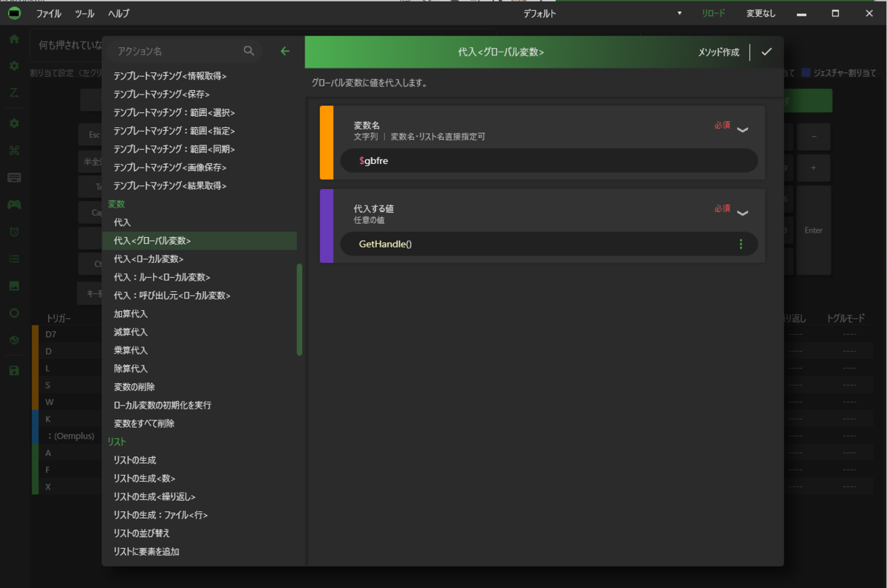Open the Home icon in the sidebar
The image size is (887, 588).
click(14, 38)
